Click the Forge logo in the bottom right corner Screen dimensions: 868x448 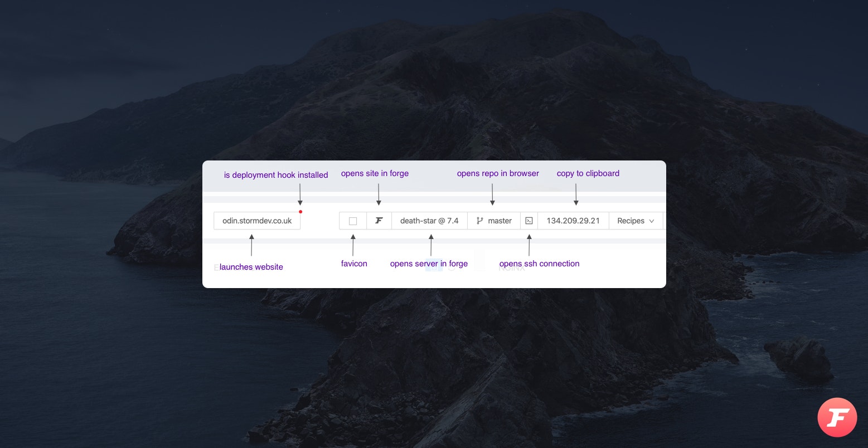coord(837,417)
